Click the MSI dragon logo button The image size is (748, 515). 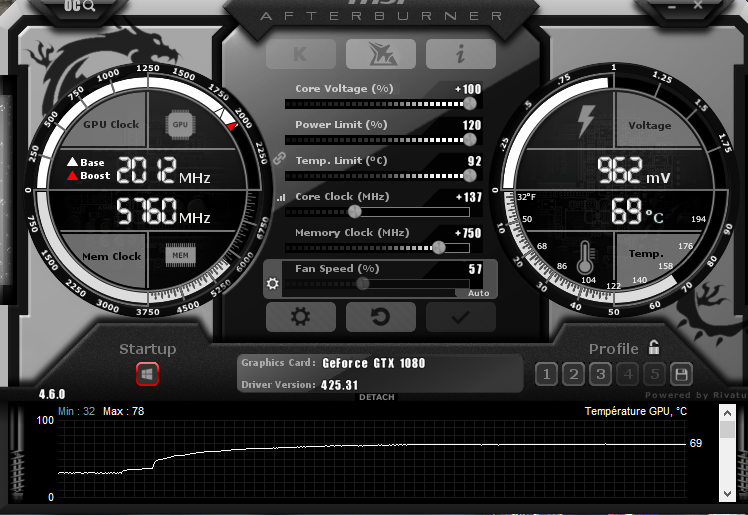(381, 54)
